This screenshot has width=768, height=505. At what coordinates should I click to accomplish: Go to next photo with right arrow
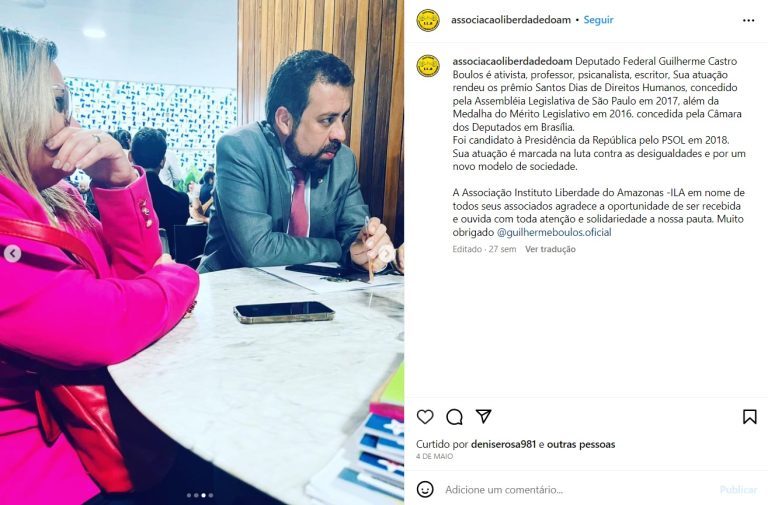coord(386,254)
